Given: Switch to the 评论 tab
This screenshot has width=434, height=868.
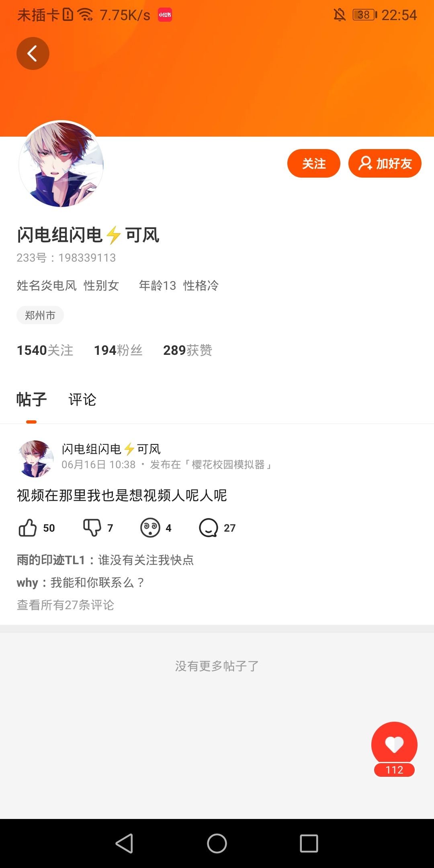Looking at the screenshot, I should click(x=82, y=399).
